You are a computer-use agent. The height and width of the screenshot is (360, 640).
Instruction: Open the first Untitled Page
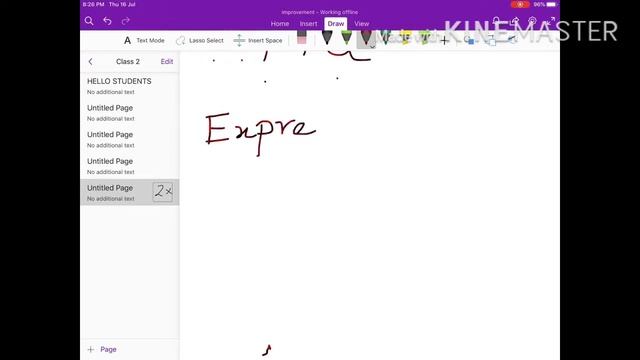pyautogui.click(x=130, y=113)
